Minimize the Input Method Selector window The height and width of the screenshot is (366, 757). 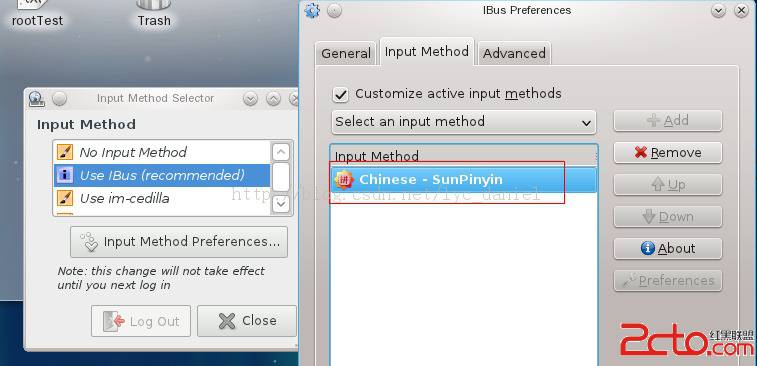251,99
